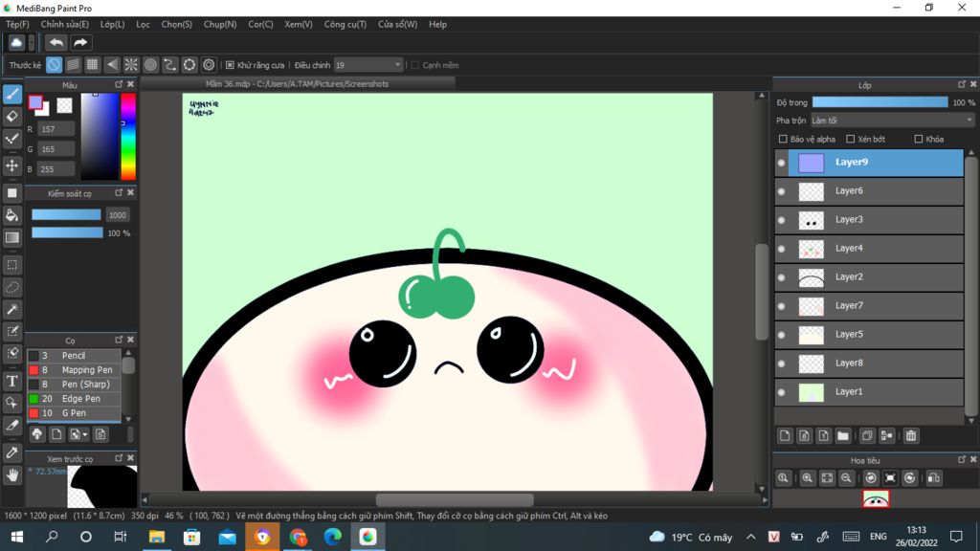
Task: Switch to Mầm 36.mdp document tab
Action: (x=298, y=84)
